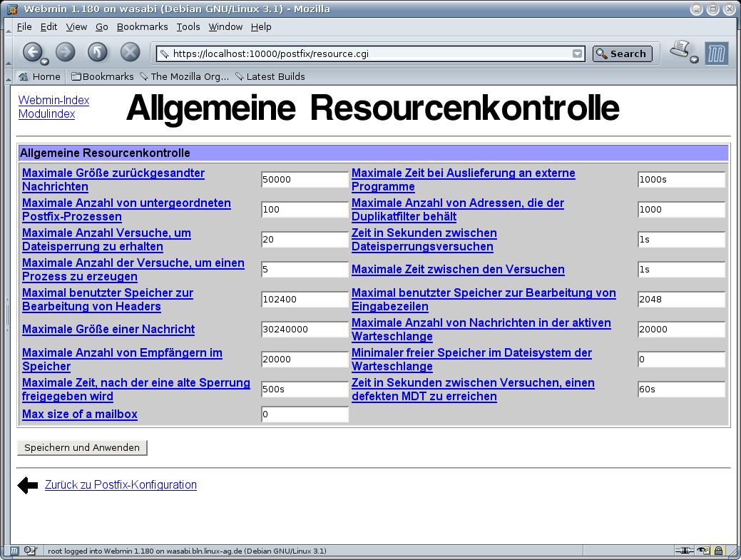This screenshot has height=560, width=741.
Task: Click the field containing 60s
Action: coord(682,390)
